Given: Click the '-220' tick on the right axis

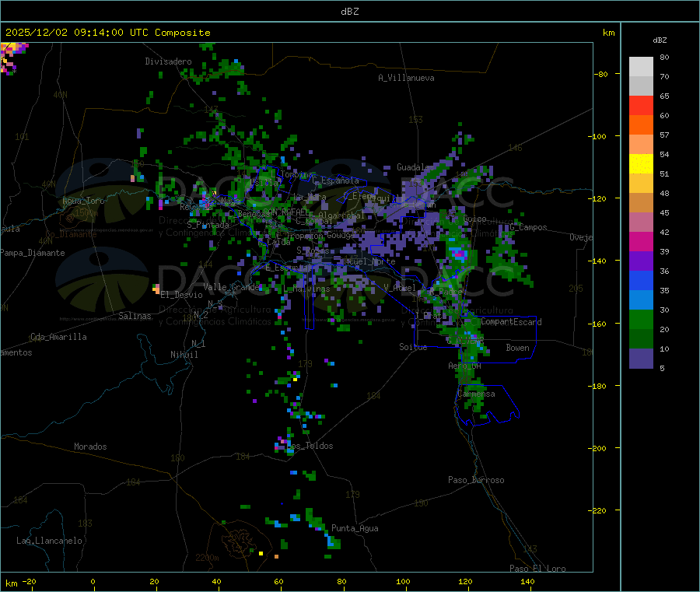Looking at the screenshot, I should (597, 511).
